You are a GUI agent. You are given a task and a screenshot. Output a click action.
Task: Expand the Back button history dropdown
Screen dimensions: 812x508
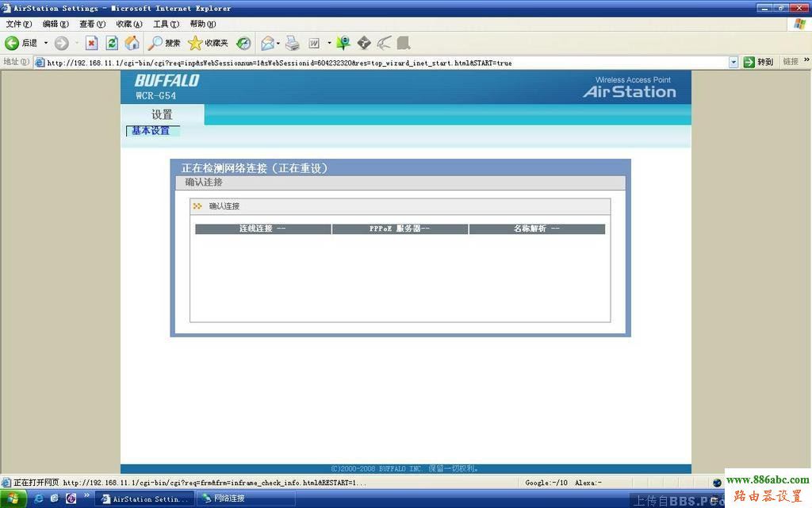point(46,43)
